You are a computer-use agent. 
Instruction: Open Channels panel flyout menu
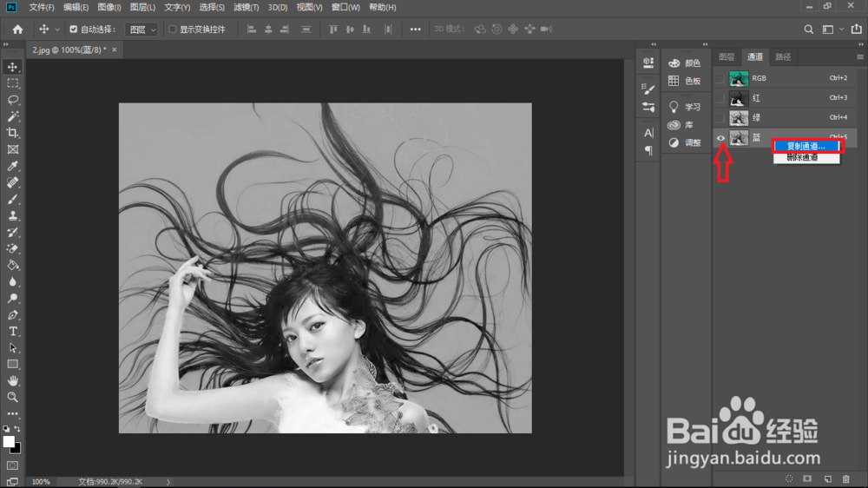coord(859,57)
